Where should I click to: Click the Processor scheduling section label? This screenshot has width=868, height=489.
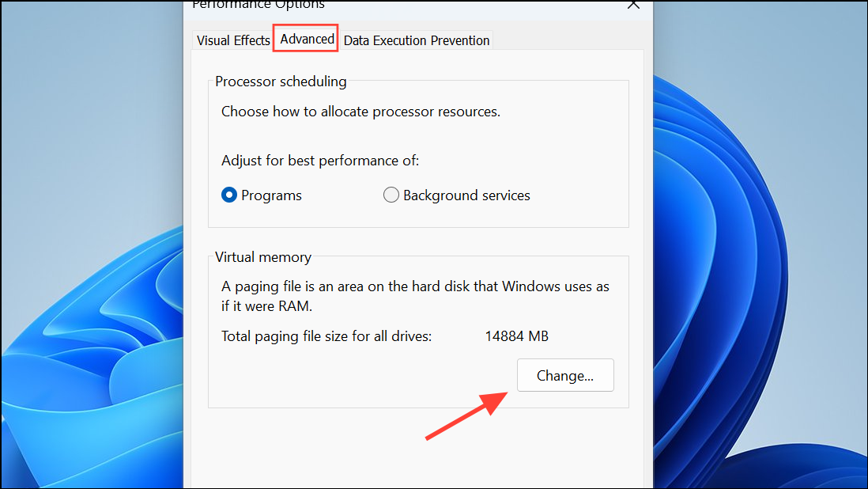click(x=280, y=81)
